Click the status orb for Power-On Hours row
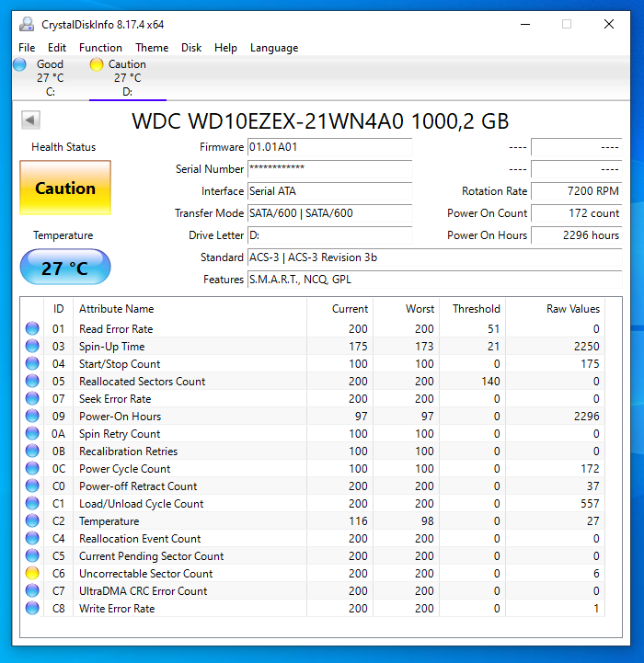644x663 pixels. tap(32, 416)
